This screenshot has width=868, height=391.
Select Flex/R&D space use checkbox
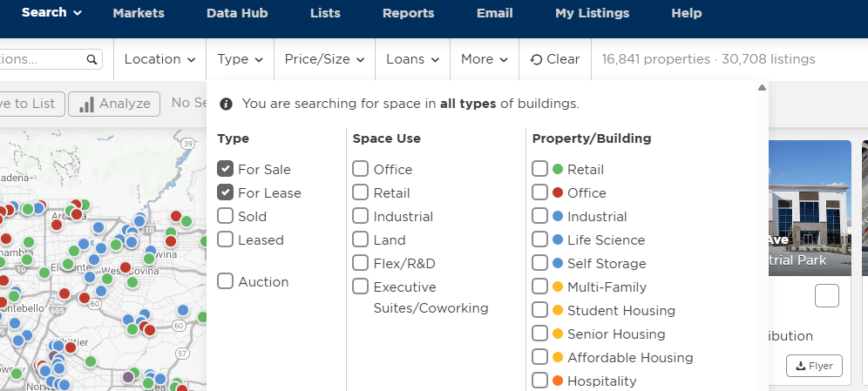coord(361,263)
